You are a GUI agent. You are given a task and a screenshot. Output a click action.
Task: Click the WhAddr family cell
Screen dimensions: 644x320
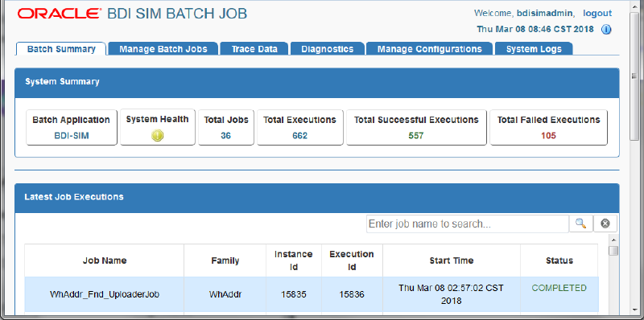tap(225, 294)
